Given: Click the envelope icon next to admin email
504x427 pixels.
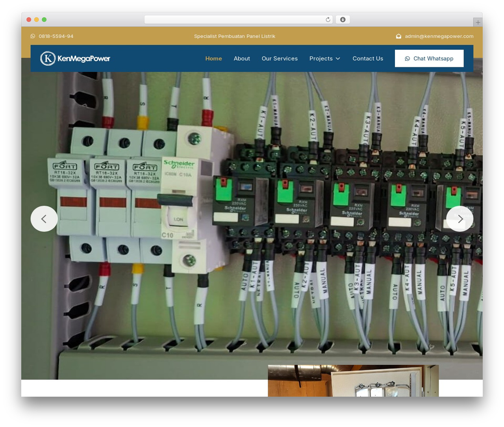Looking at the screenshot, I should (398, 36).
